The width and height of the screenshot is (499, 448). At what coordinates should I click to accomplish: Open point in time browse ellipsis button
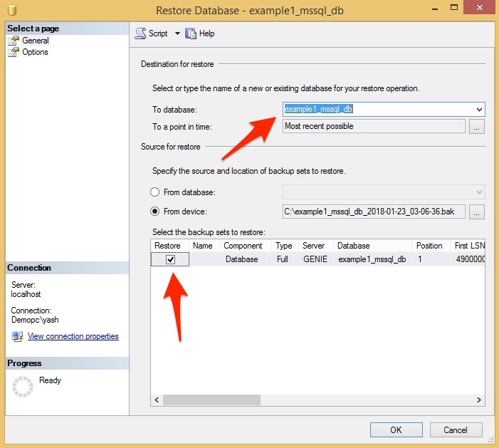pyautogui.click(x=477, y=127)
